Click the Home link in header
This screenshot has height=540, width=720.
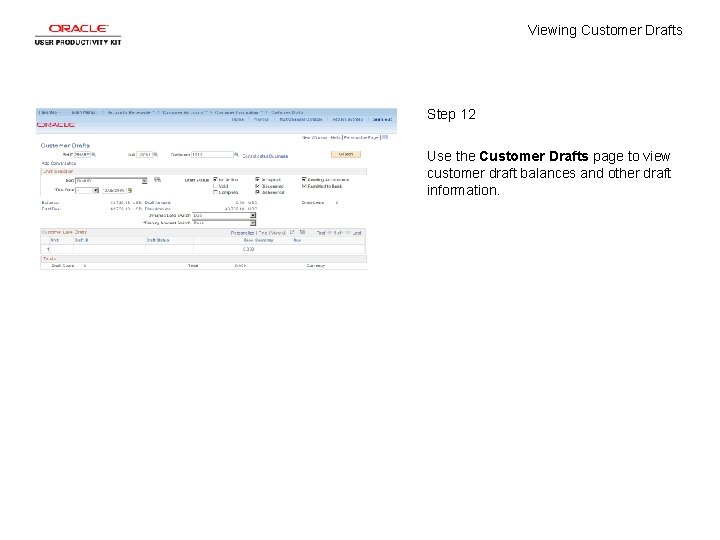tap(237, 119)
